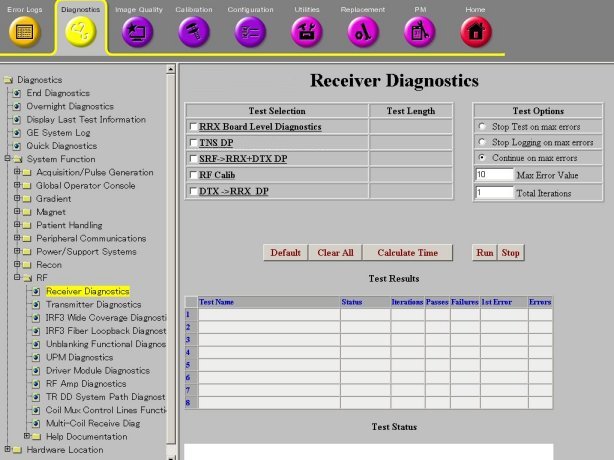Select Stop Test on max errors

point(483,127)
